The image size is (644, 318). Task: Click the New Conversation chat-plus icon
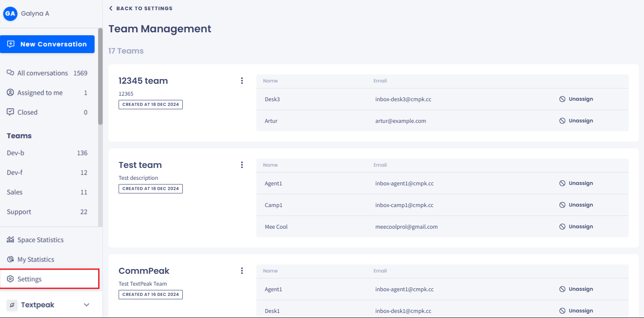[x=11, y=44]
